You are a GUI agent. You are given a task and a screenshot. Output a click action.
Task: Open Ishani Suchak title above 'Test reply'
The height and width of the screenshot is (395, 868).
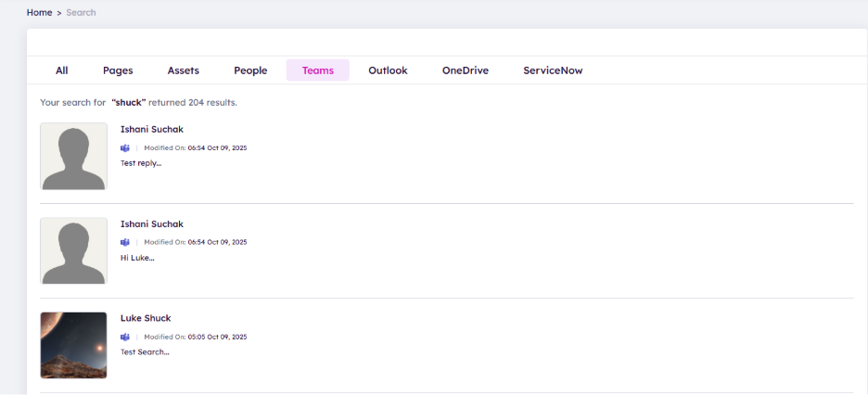(152, 129)
